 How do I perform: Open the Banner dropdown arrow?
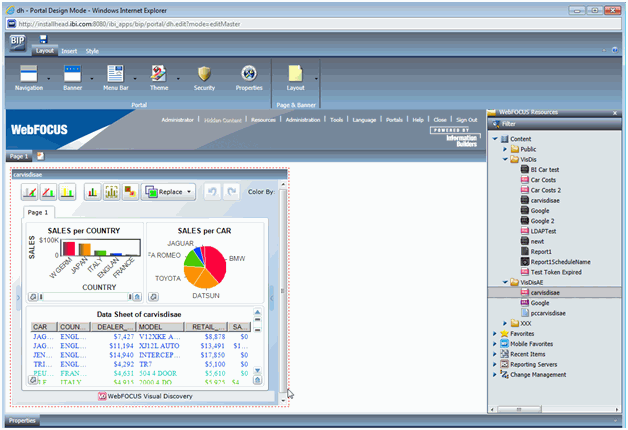click(x=92, y=78)
